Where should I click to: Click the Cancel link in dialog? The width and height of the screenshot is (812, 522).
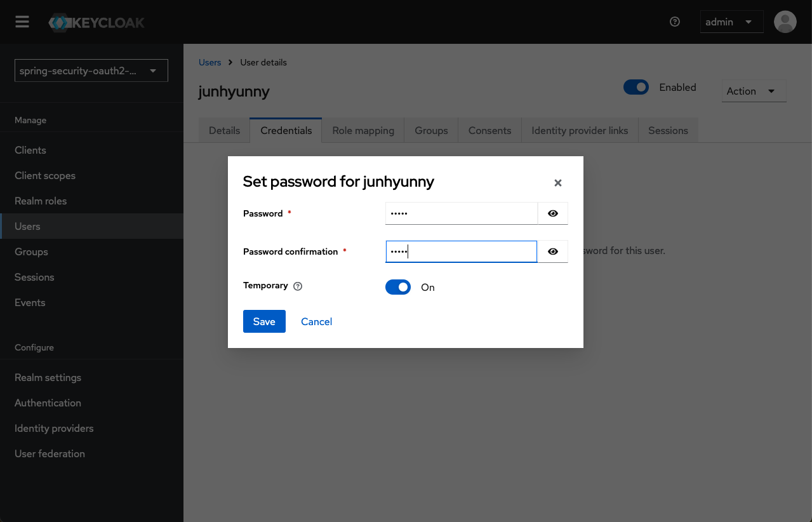tap(316, 321)
